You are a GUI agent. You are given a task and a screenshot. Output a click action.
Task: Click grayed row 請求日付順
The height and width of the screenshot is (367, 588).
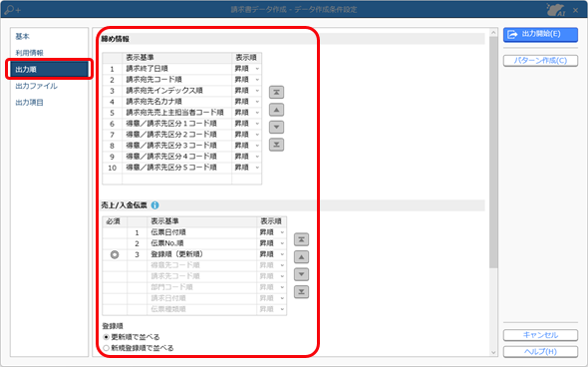pos(194,298)
